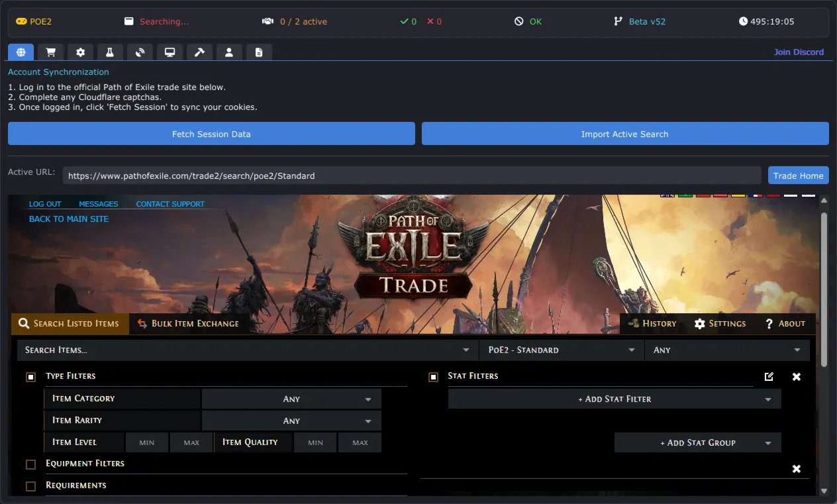Click Import Active Search button
This screenshot has width=837, height=504.
[625, 134]
